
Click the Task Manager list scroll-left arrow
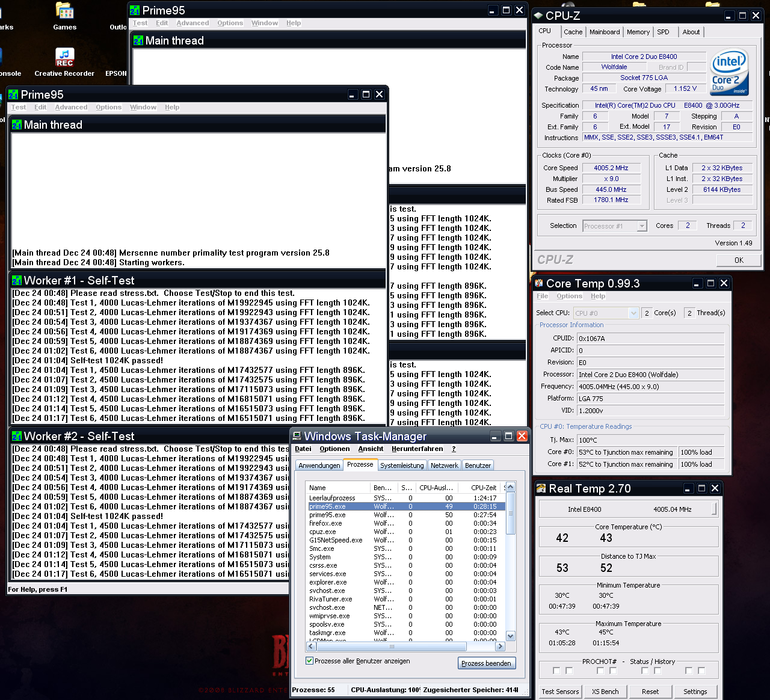(311, 646)
